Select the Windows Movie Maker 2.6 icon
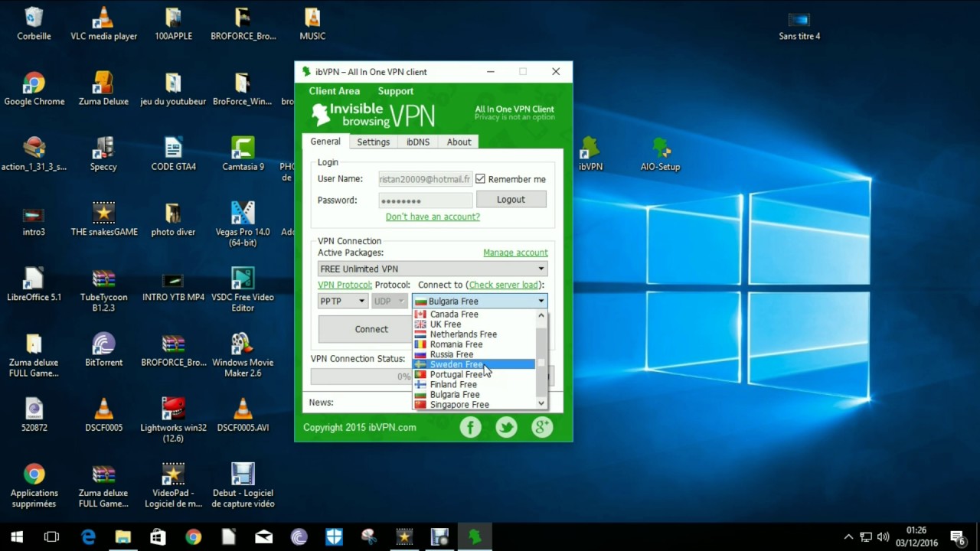The width and height of the screenshot is (980, 551). (x=243, y=355)
